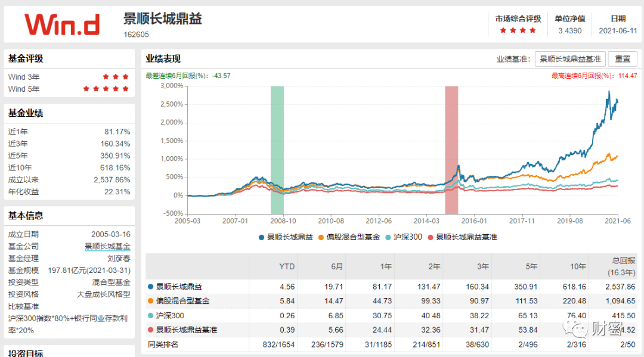Click the 基金业绩 section header

(26, 113)
